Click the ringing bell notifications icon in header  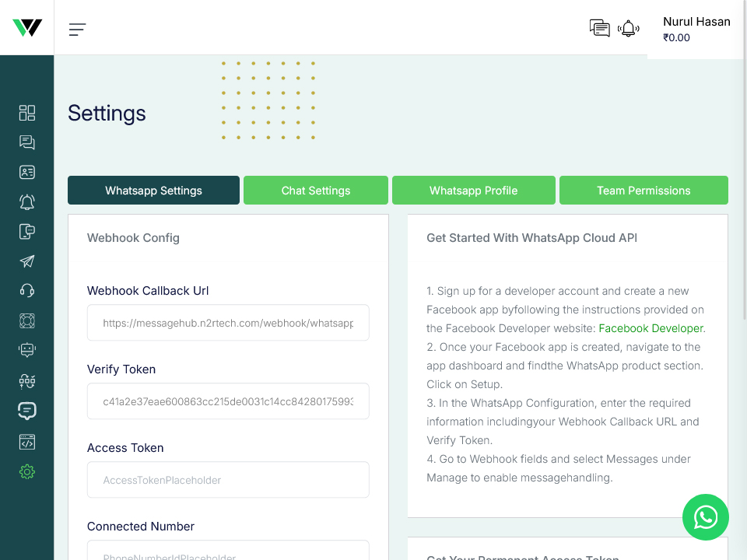(628, 29)
